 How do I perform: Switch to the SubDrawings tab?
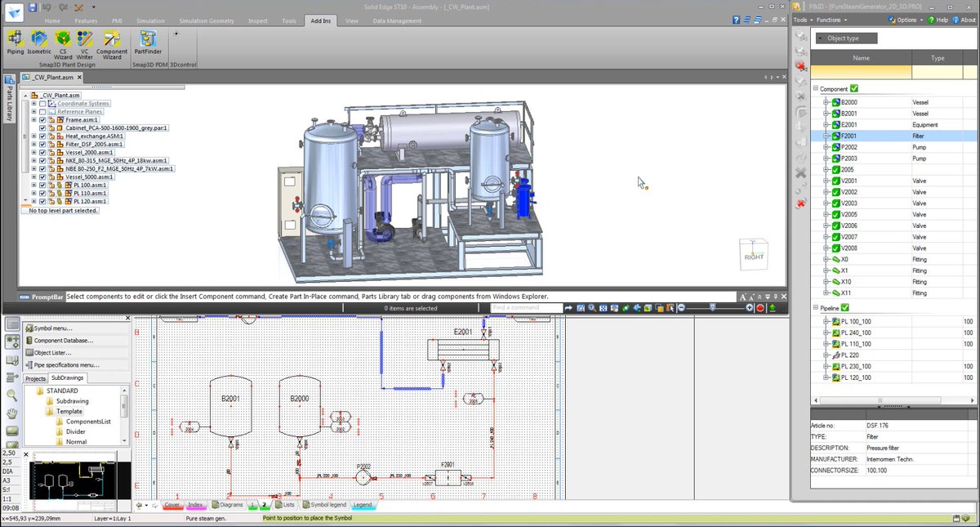[68, 377]
